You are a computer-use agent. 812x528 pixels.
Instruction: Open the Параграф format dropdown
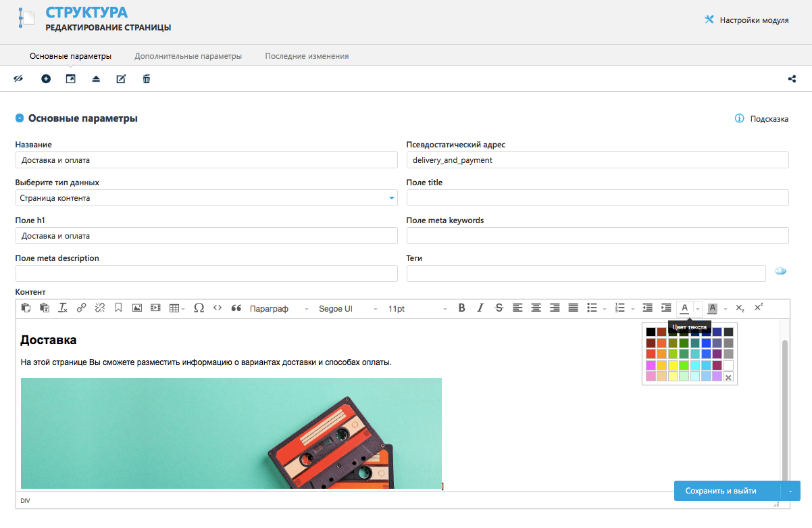pos(279,308)
